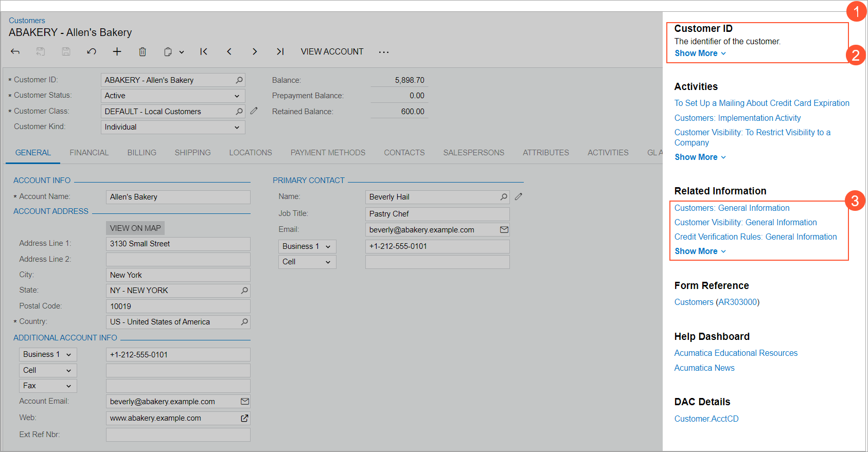Open website via external link icon in Web field
Image resolution: width=868 pixels, height=452 pixels.
[244, 418]
